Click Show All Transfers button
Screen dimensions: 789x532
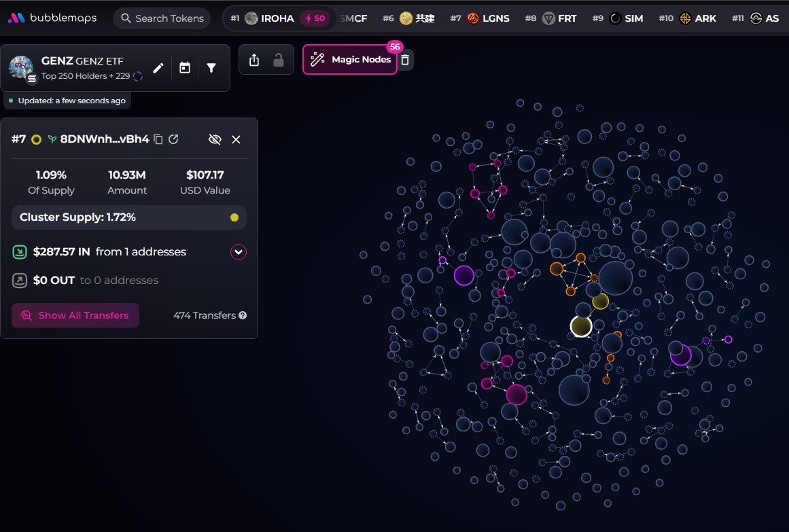click(75, 315)
